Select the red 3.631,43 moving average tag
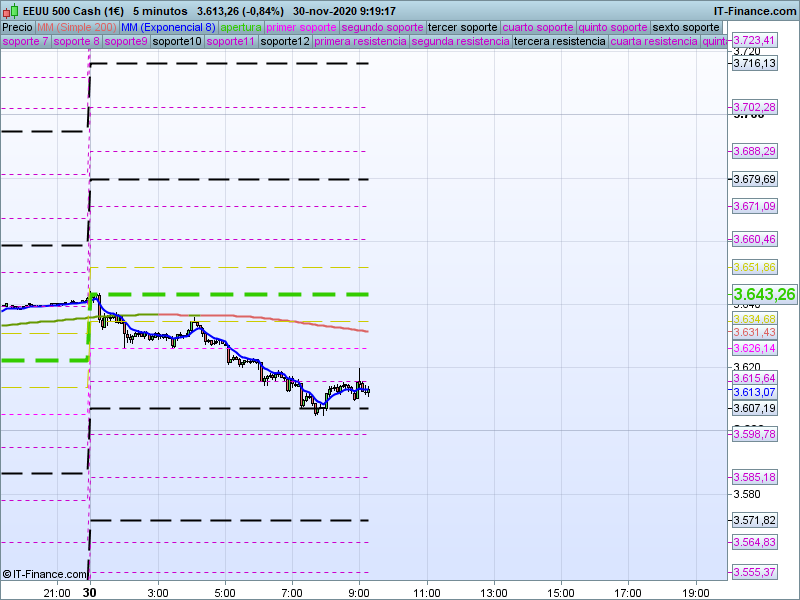Viewport: 800px width, 600px height. tap(754, 332)
